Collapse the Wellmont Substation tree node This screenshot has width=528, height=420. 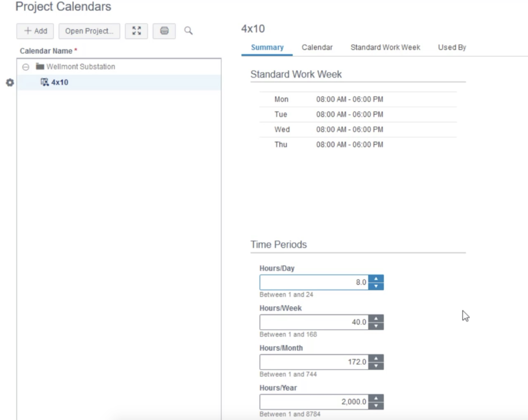26,67
